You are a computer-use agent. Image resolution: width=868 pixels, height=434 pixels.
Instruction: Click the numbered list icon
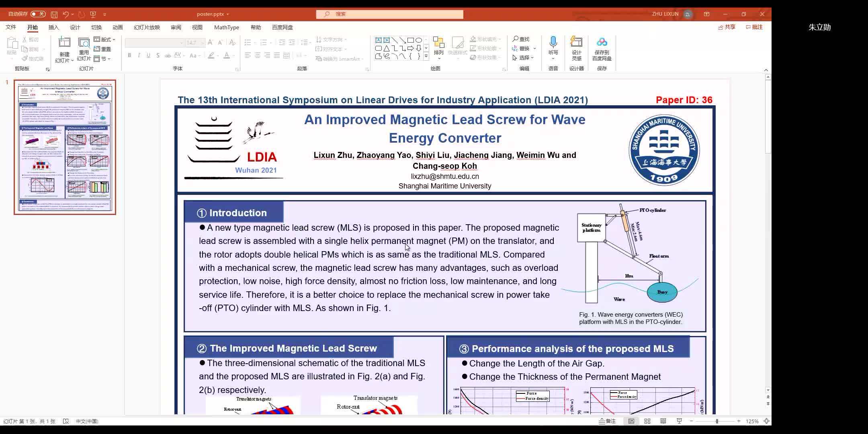point(264,43)
